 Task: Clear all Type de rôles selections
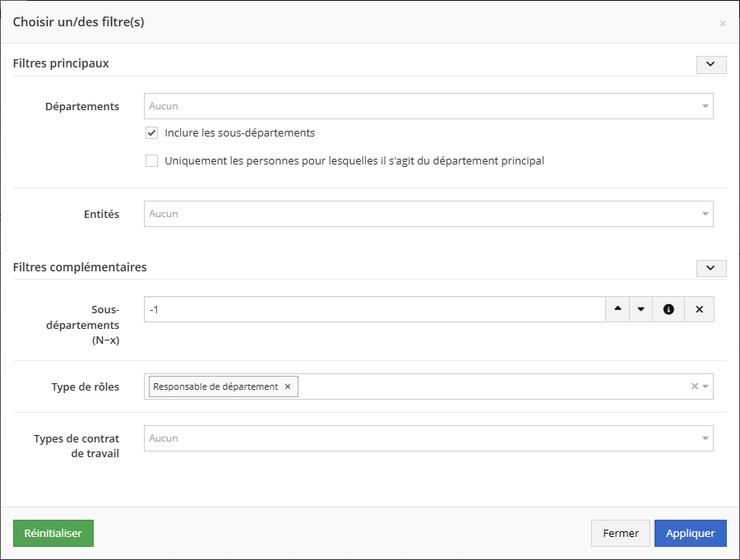tap(694, 386)
